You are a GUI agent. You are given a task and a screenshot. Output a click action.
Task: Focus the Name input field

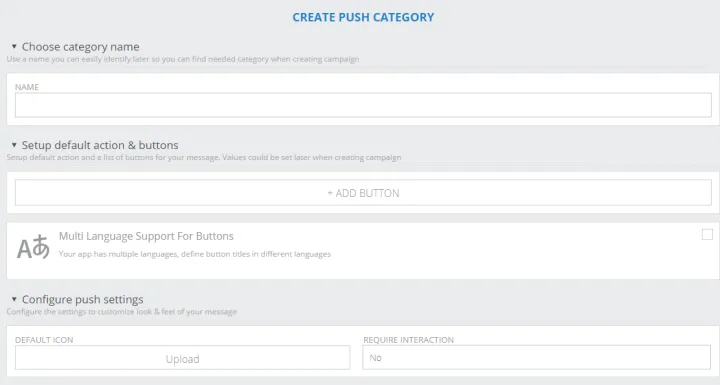coord(363,105)
